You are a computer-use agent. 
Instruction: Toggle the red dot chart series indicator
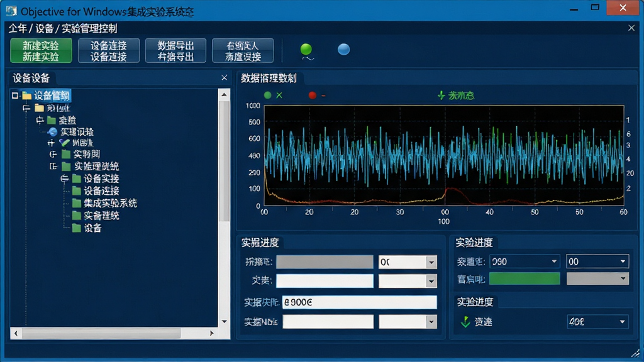313,96
